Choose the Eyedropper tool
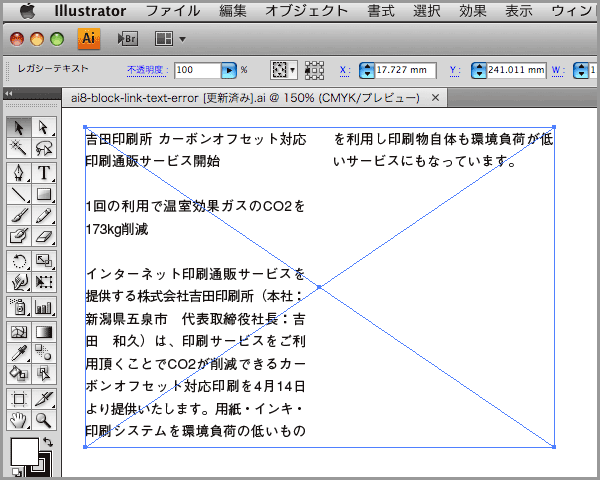Screen dimensions: 600x480 (19, 352)
